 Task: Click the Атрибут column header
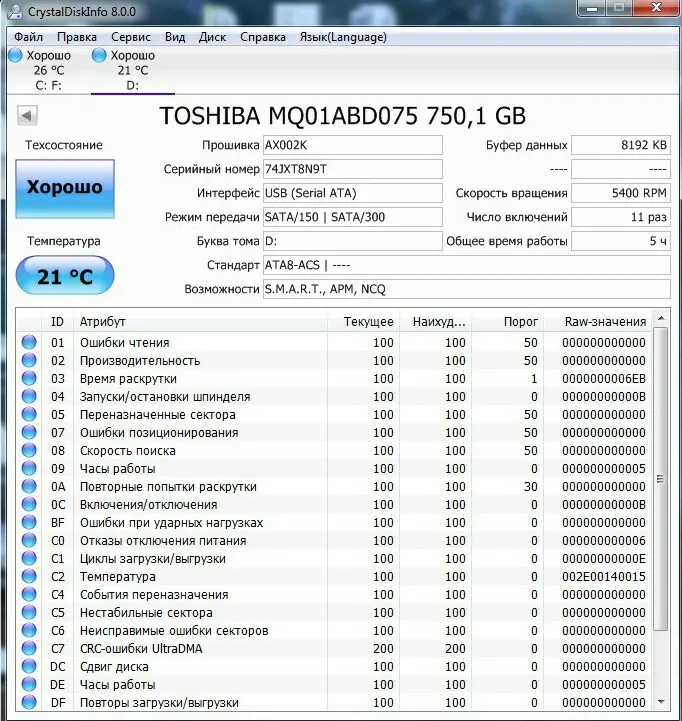click(x=200, y=321)
